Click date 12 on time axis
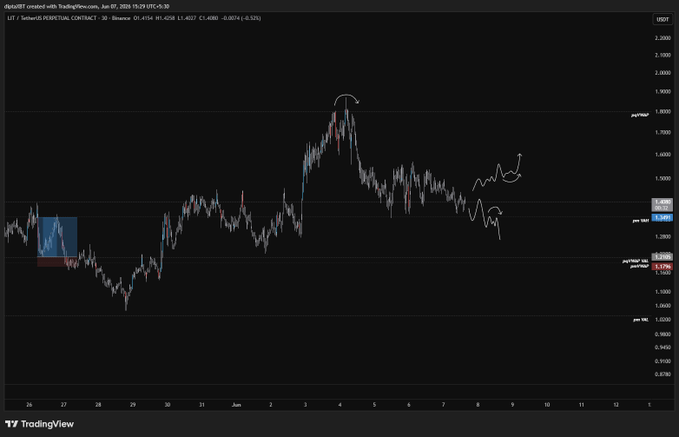This screenshot has width=679, height=437. tap(616, 405)
